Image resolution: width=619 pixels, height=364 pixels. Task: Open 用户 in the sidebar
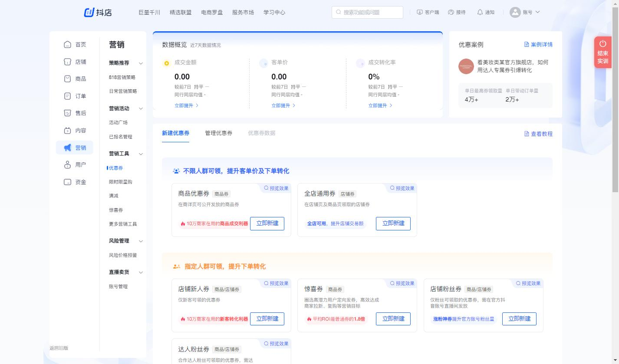pos(75,164)
